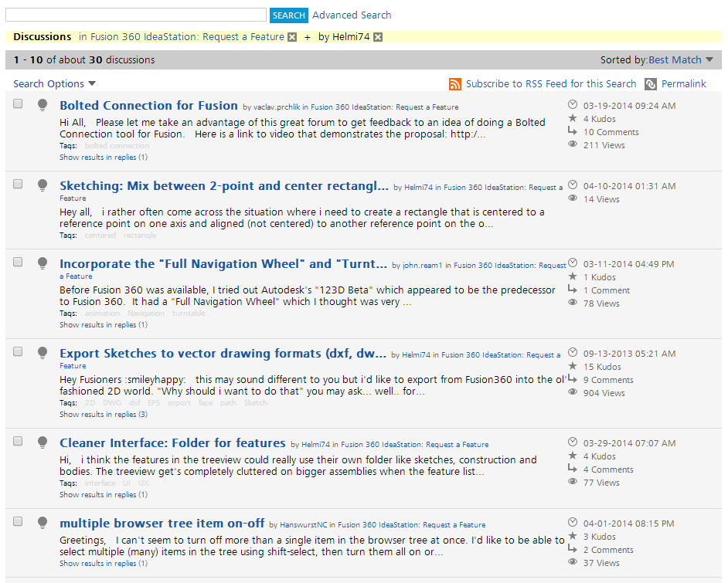Check the box for Sketching: Mix between 2-point
The image size is (728, 583).
[18, 184]
